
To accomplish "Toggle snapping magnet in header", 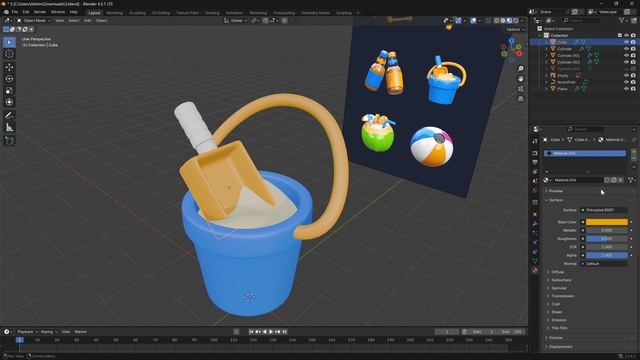I will (265, 20).
